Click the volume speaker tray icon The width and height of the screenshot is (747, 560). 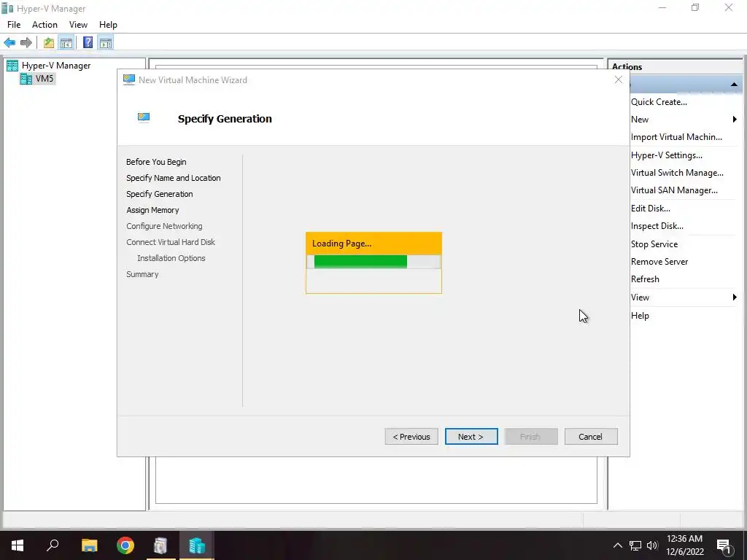(x=652, y=545)
